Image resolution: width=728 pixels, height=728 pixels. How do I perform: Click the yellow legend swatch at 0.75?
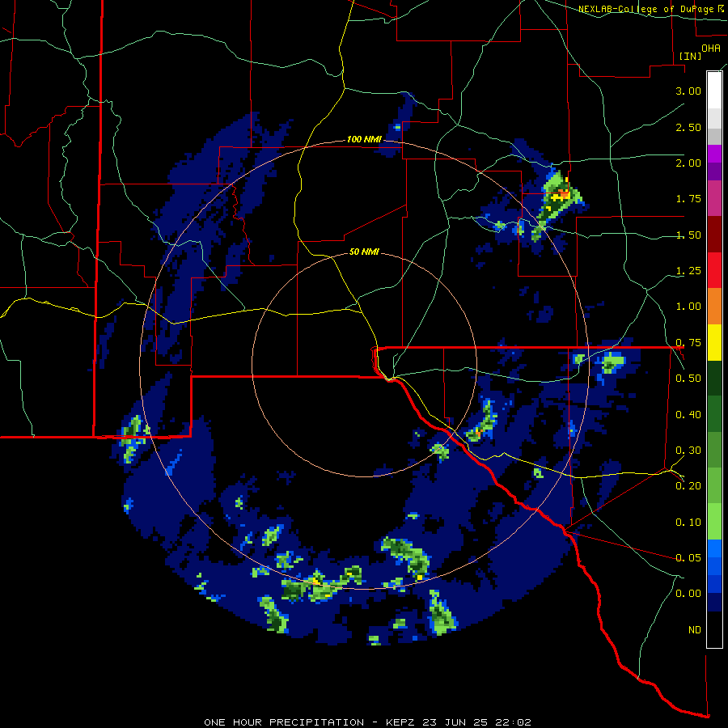(714, 342)
